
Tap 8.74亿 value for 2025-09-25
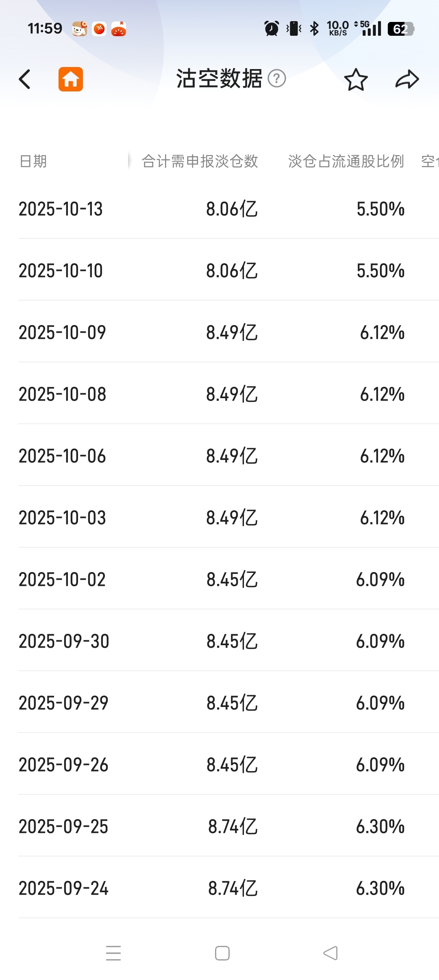click(233, 826)
